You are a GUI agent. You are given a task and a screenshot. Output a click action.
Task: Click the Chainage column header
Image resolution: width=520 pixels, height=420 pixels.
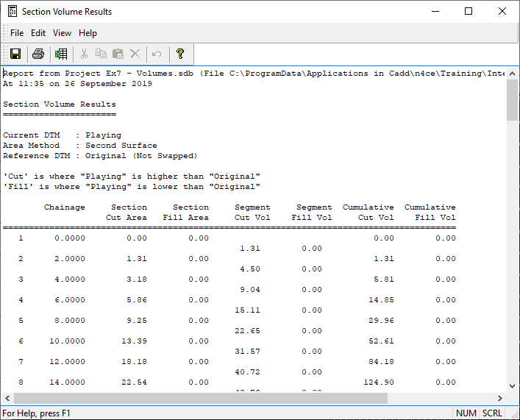[x=64, y=207]
